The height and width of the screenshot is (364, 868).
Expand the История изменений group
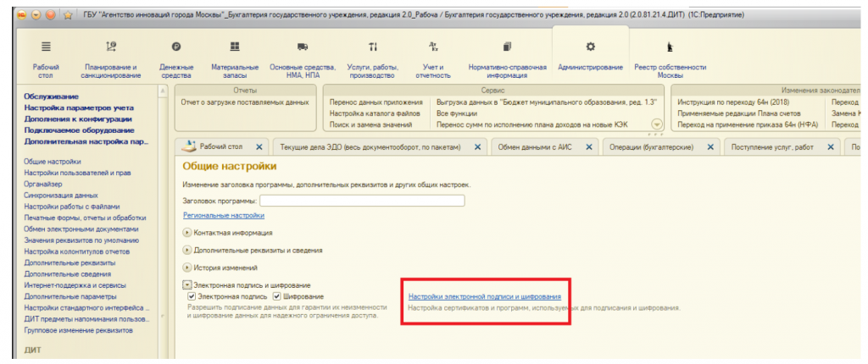[187, 267]
